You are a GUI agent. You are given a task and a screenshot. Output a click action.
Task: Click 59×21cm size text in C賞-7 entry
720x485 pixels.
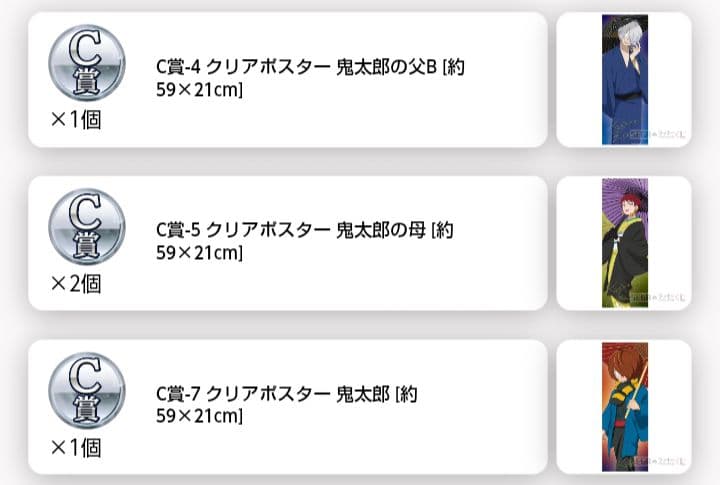(x=200, y=417)
